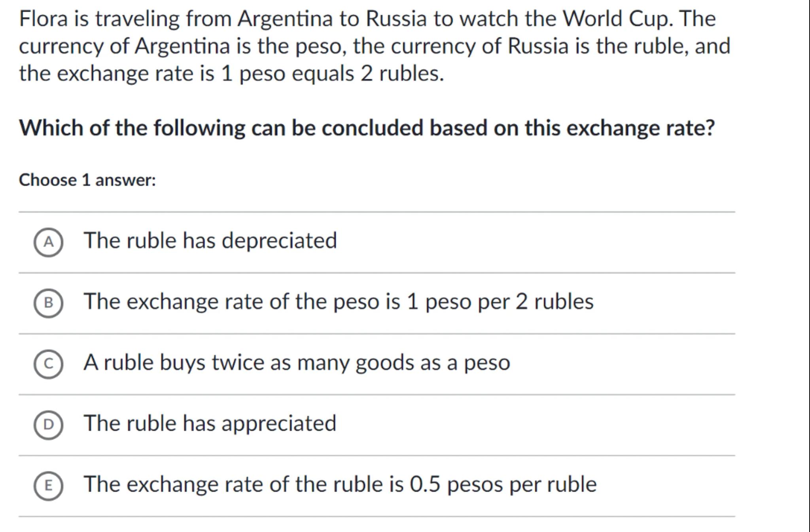The width and height of the screenshot is (810, 532).
Task: Click the text 'The ruble has depreciated'
Action: (210, 240)
